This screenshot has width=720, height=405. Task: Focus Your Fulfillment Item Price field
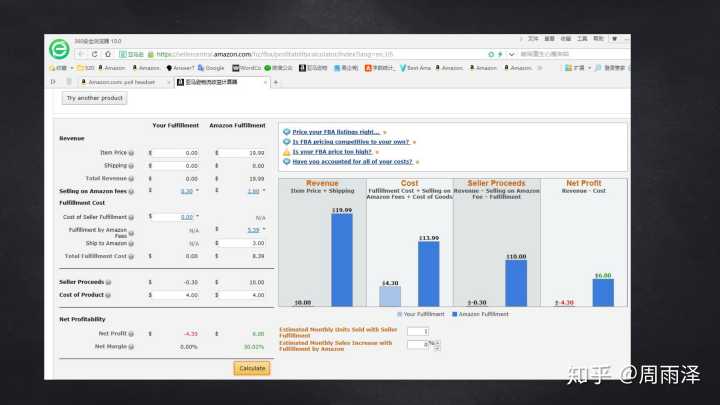click(x=176, y=153)
